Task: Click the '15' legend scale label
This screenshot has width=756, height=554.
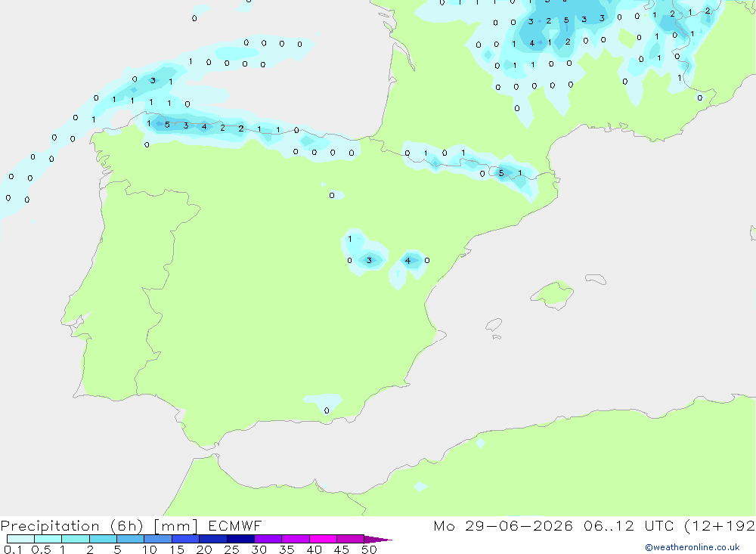Action: click(177, 549)
